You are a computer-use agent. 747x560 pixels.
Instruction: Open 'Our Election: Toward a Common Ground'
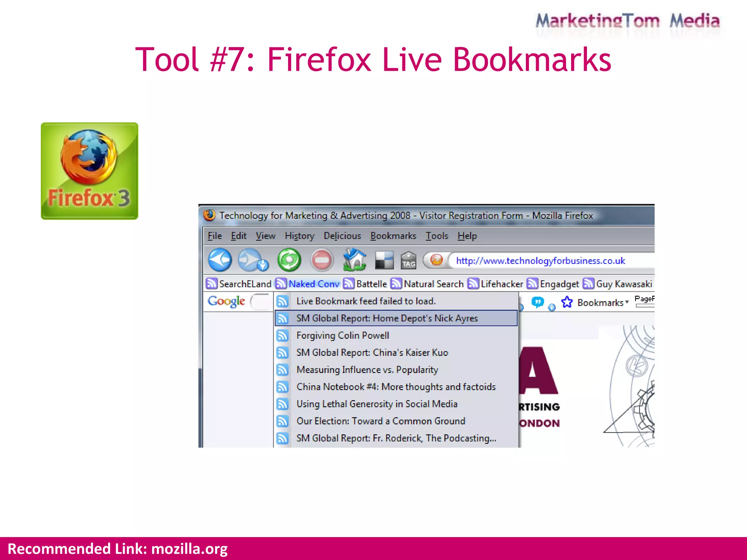[396, 421]
